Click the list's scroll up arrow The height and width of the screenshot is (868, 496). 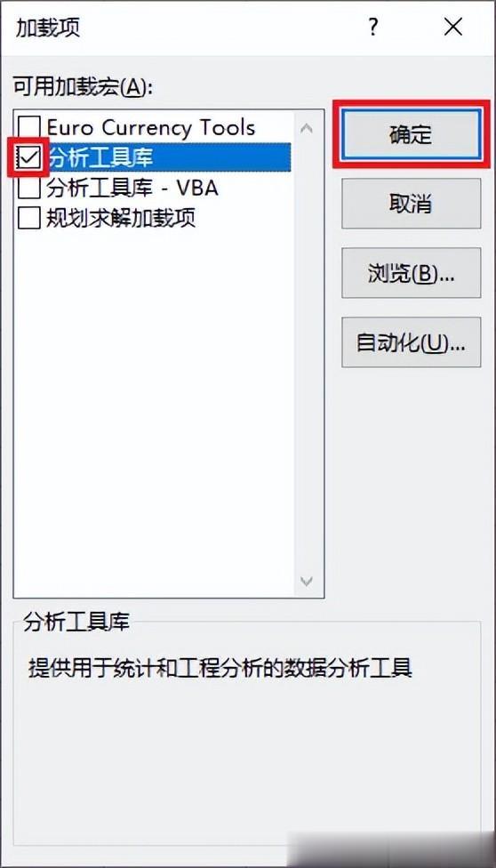click(x=306, y=128)
